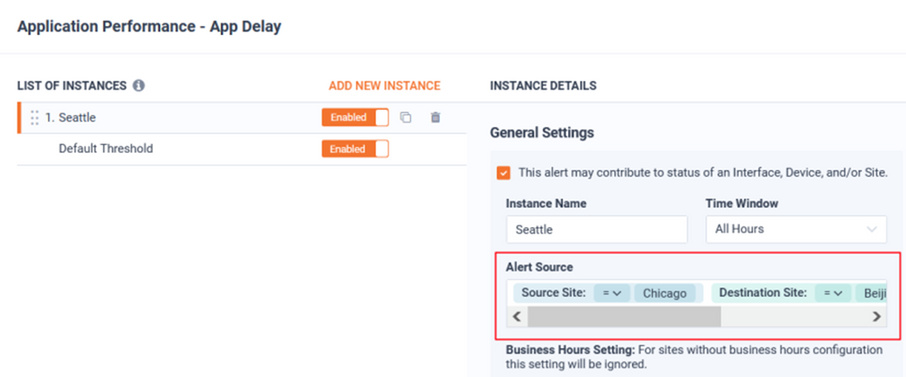Click the Alert Source horizontal scrollbar thumb
906x377 pixels.
[x=624, y=316]
